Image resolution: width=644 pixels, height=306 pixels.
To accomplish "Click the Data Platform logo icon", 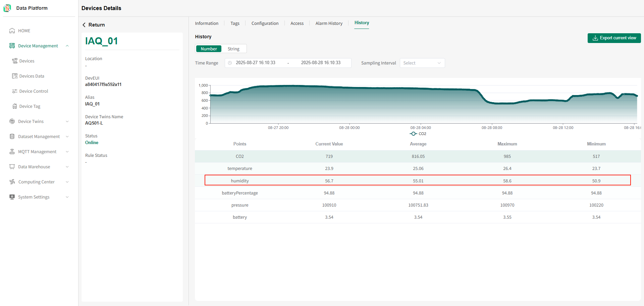I will tap(7, 8).
